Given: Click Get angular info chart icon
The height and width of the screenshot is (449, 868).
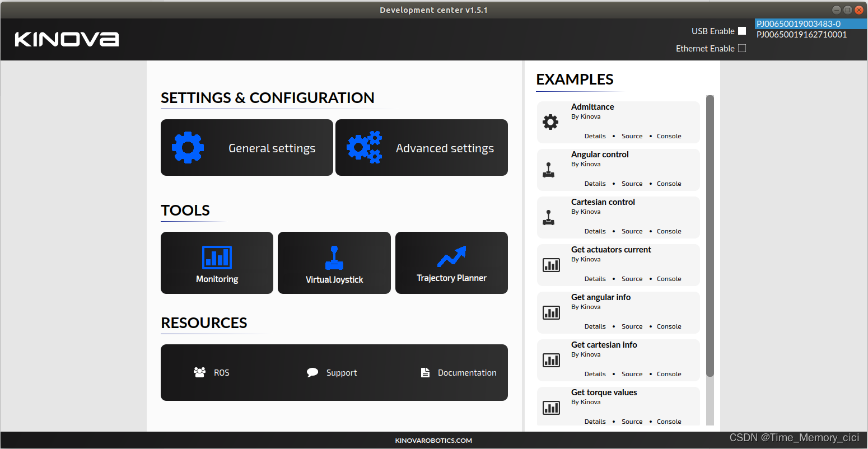Looking at the screenshot, I should coord(551,312).
